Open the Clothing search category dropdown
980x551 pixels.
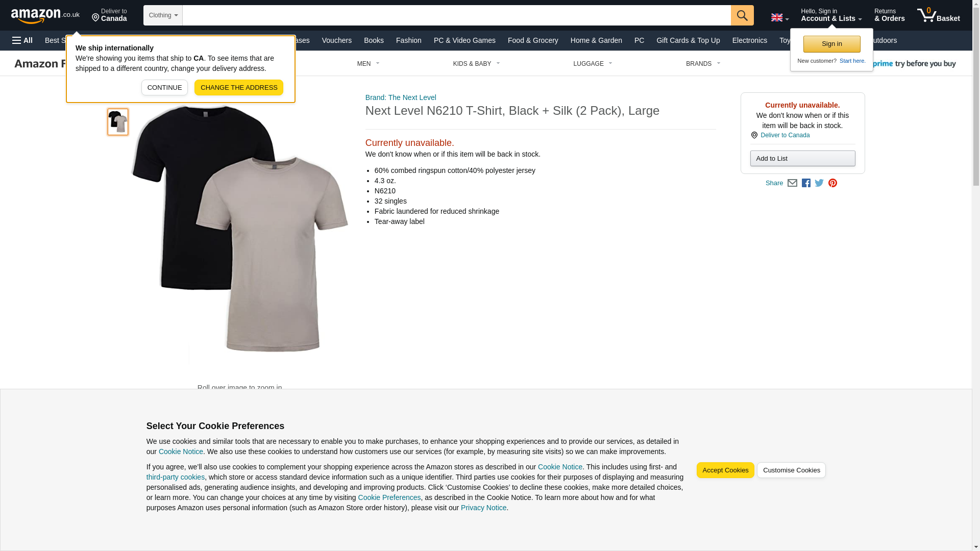click(163, 15)
